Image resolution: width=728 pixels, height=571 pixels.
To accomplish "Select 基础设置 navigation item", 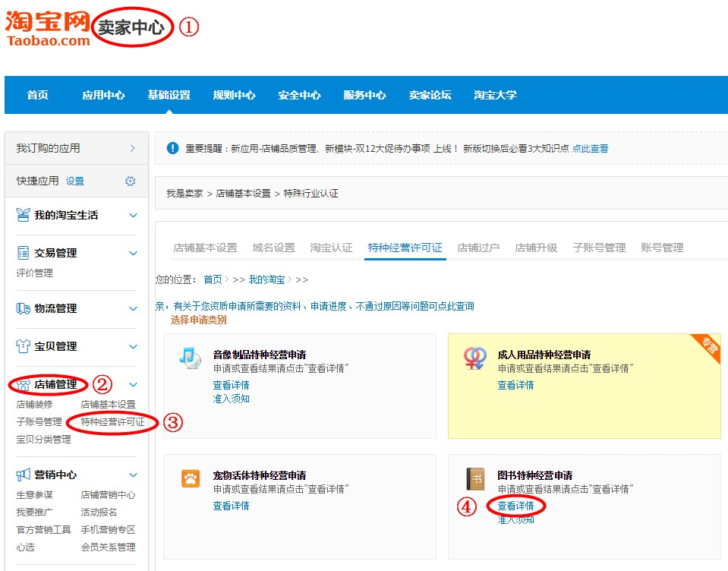I will tap(169, 95).
